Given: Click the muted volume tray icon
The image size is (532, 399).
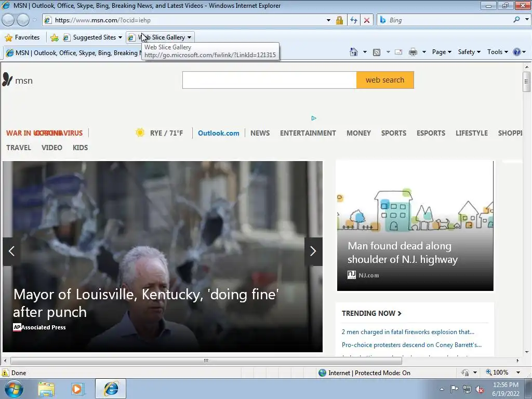Looking at the screenshot, I should coord(480,390).
